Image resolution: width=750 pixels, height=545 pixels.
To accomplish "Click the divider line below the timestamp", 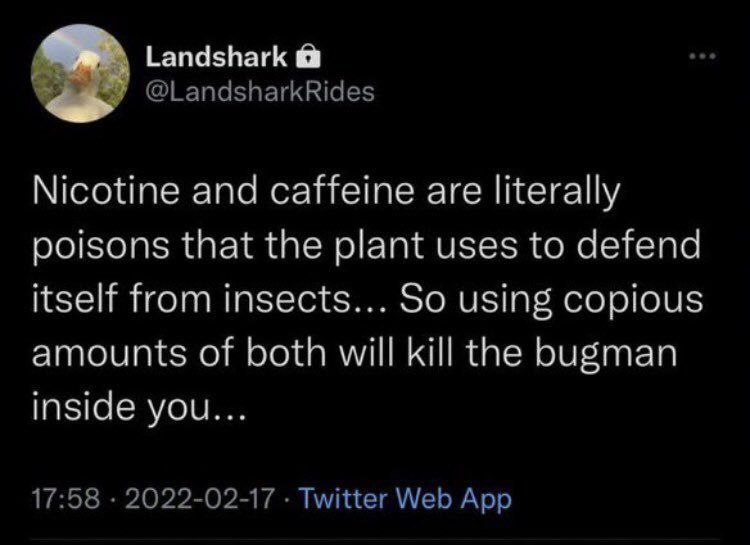I will (x=375, y=539).
